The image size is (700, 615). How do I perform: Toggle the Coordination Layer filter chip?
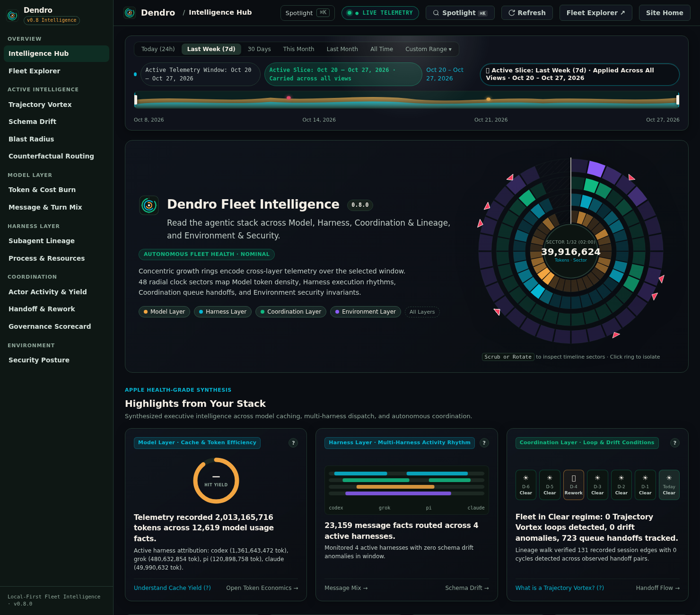point(291,312)
